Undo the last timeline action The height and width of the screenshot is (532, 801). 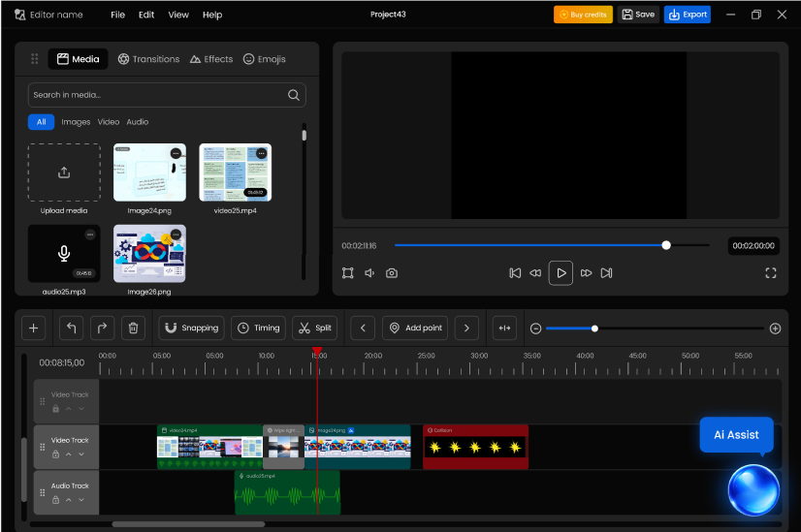[x=72, y=328]
